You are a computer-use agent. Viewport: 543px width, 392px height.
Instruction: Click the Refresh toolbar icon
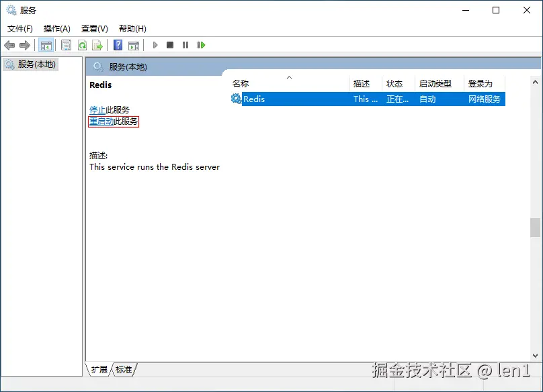83,45
